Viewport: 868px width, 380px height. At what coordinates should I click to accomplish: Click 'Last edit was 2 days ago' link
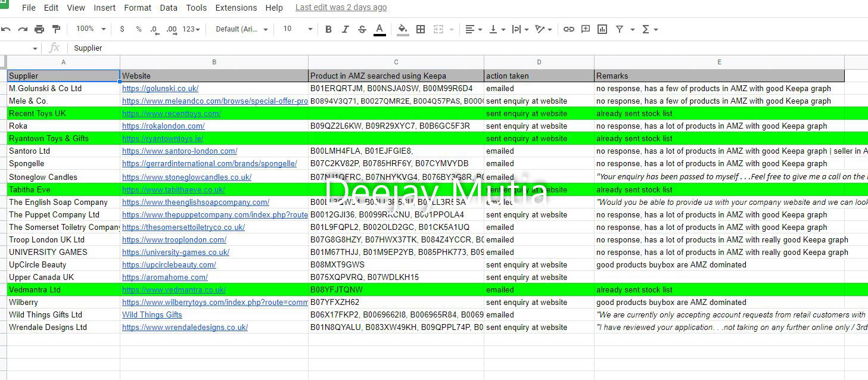point(341,8)
